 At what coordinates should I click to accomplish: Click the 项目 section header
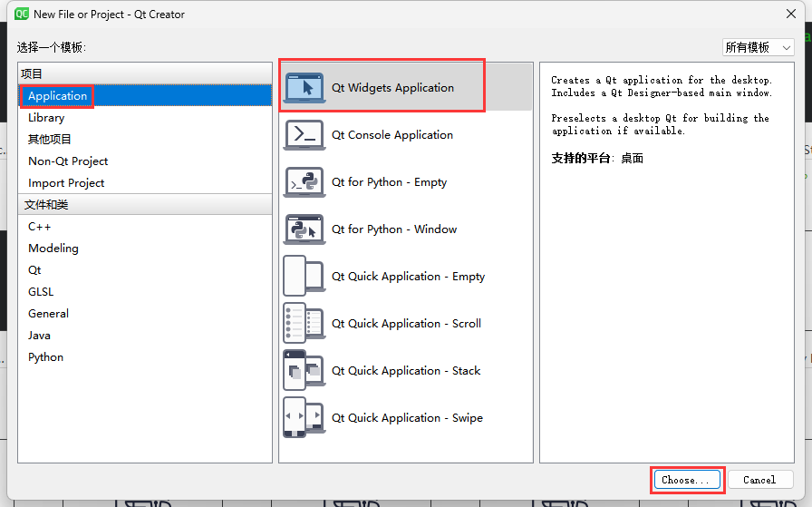coord(145,73)
